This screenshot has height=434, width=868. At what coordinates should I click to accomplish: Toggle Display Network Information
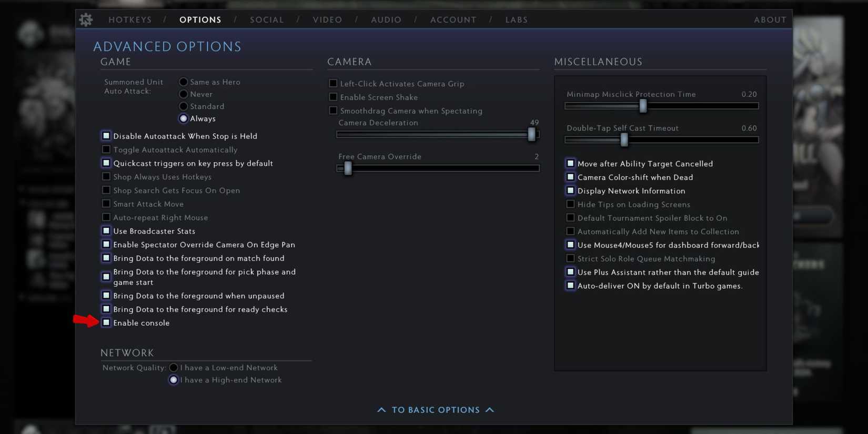tap(570, 190)
